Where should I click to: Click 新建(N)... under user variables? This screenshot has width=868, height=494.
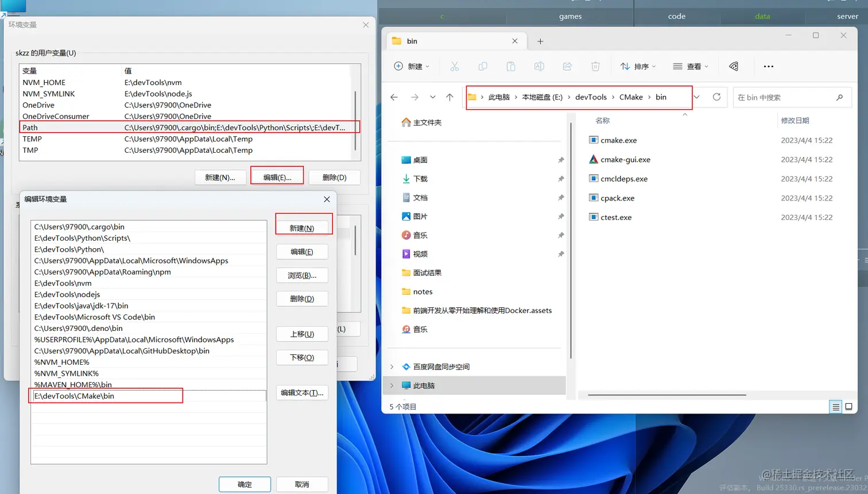point(220,177)
